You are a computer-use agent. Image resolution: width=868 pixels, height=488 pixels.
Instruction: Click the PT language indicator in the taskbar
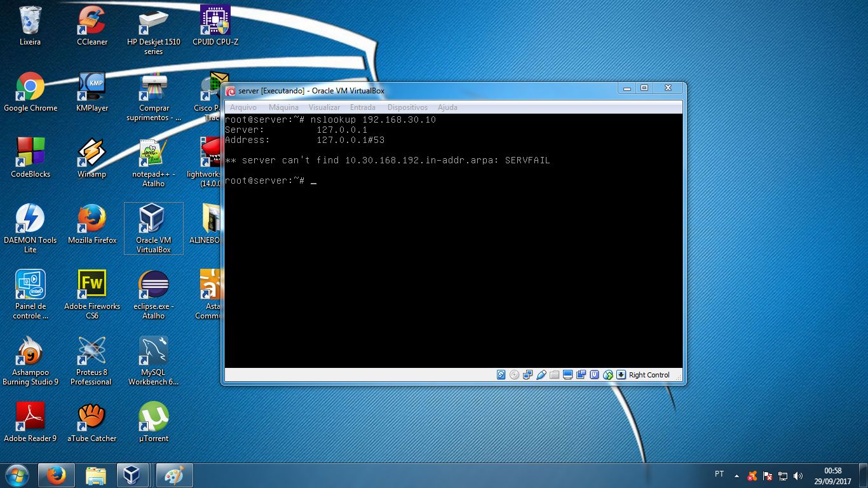point(719,474)
